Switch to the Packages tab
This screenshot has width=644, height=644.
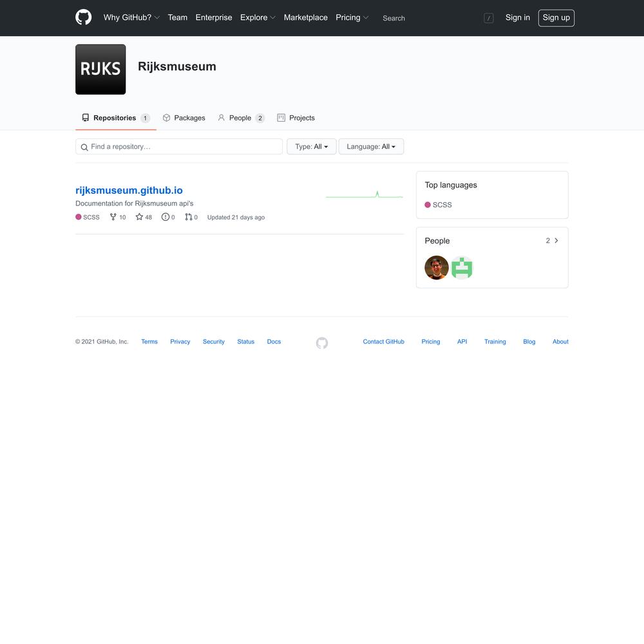(x=184, y=118)
